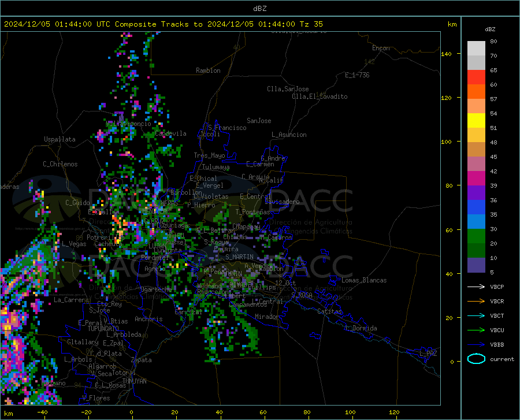Pick the light gray 70 dBZ swatch
This screenshot has height=420, width=520.
coord(476,49)
